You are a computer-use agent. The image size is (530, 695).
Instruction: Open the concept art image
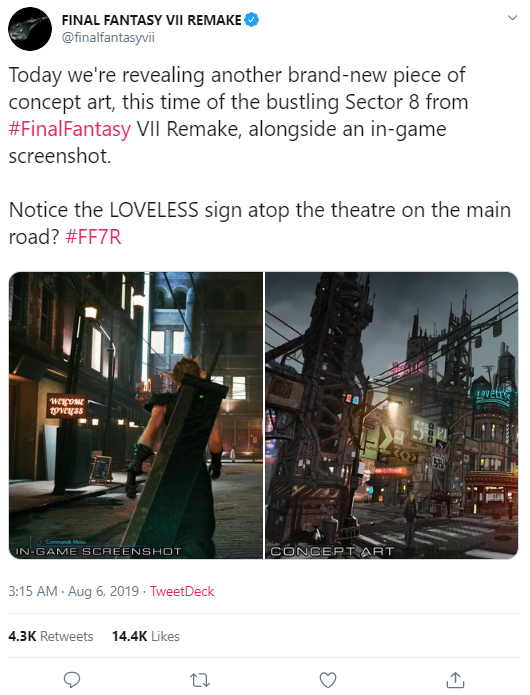click(x=391, y=415)
